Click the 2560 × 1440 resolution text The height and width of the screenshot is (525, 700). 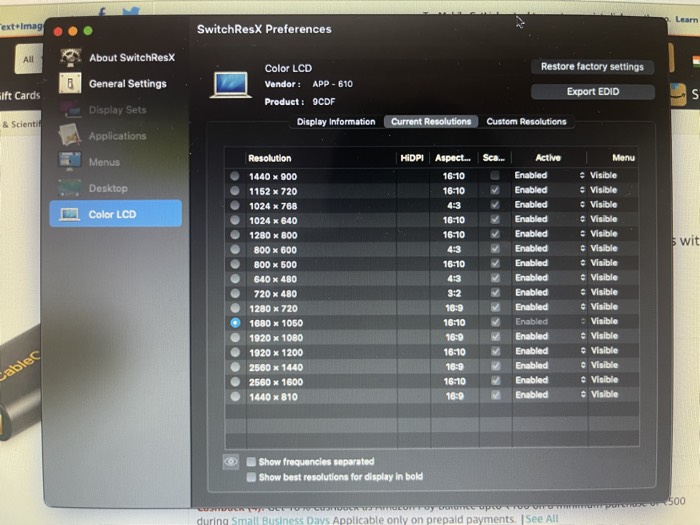point(276,367)
